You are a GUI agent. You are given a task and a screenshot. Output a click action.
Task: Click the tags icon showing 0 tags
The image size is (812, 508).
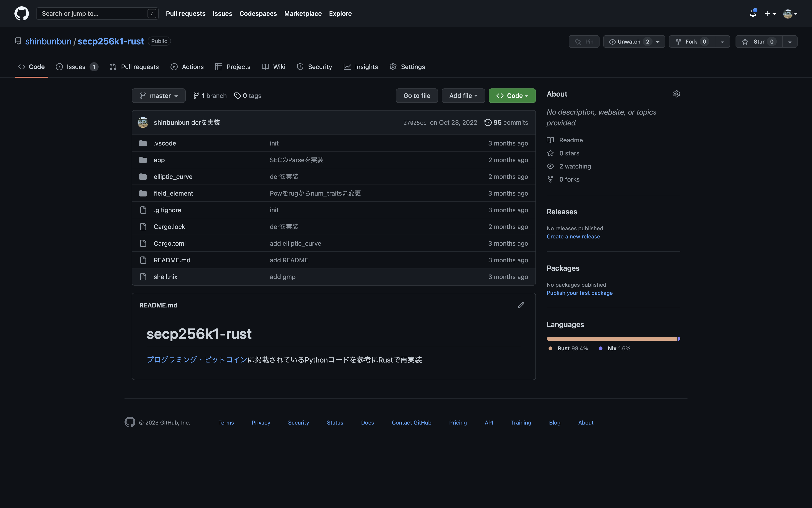[238, 96]
